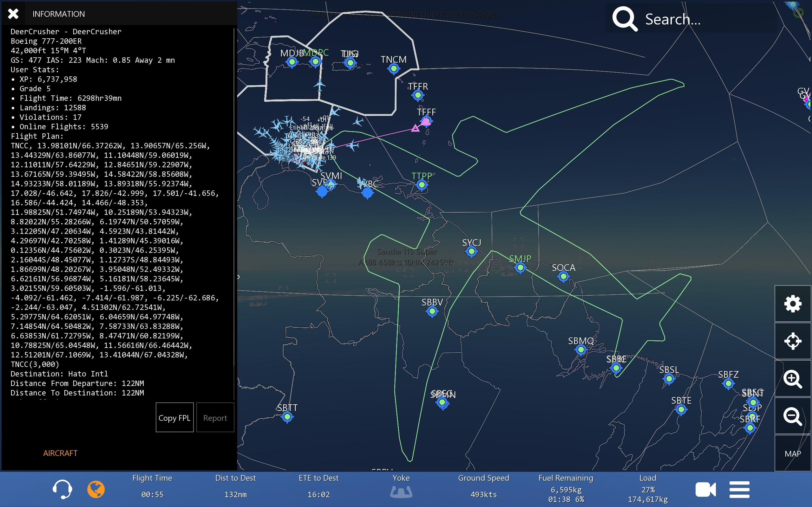Open the ATC headset icon
The image size is (812, 507).
[x=62, y=489]
